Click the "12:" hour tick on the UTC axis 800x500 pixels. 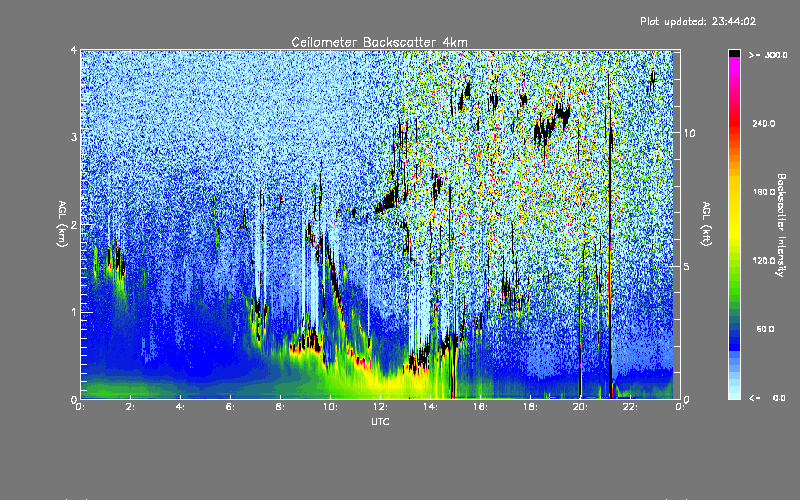pyautogui.click(x=380, y=407)
